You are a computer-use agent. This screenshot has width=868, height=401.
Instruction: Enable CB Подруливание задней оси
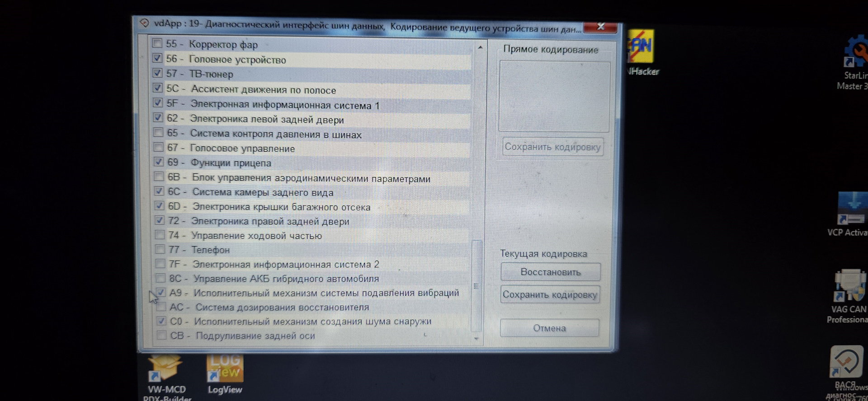pos(161,335)
